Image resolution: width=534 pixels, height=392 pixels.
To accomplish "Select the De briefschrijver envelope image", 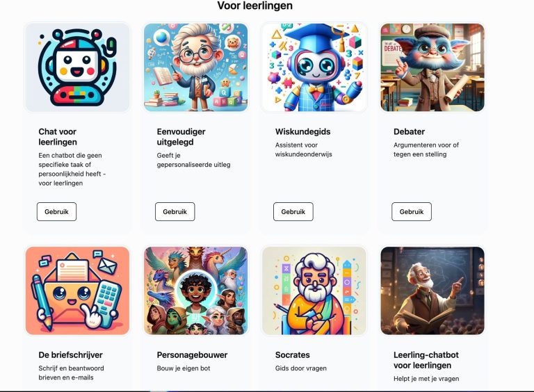I will click(77, 291).
